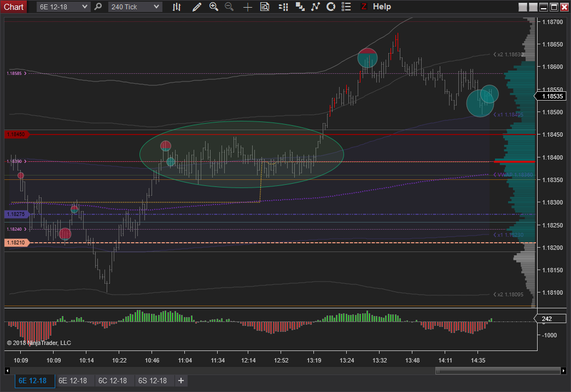
Task: Click the first gray link button
Action: point(522,7)
